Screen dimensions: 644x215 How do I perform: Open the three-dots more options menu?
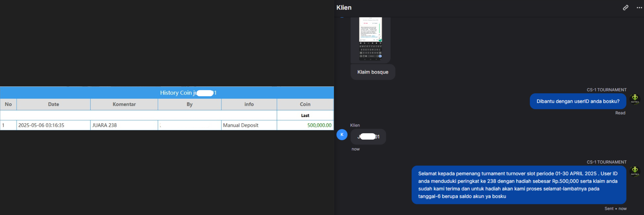coord(639,8)
